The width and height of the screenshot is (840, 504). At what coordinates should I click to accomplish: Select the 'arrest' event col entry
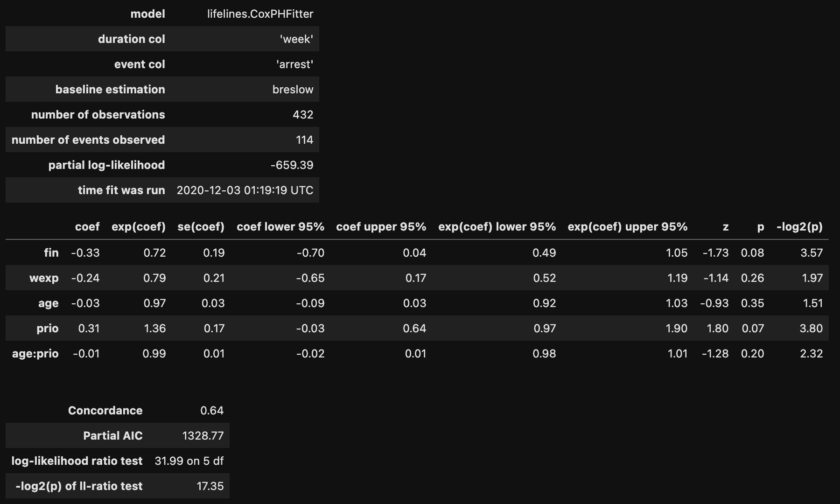294,64
